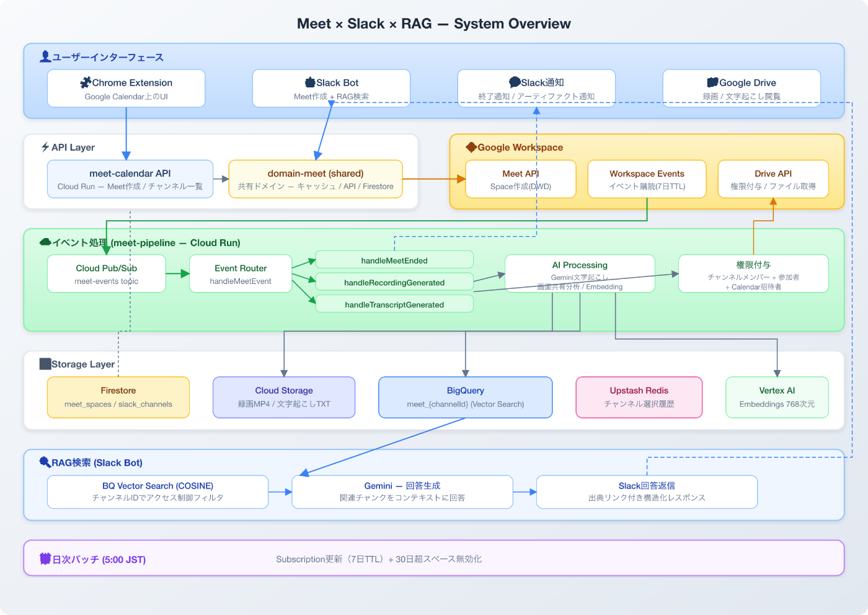Select the Google Drive box
This screenshot has height=615, width=868.
pos(742,89)
